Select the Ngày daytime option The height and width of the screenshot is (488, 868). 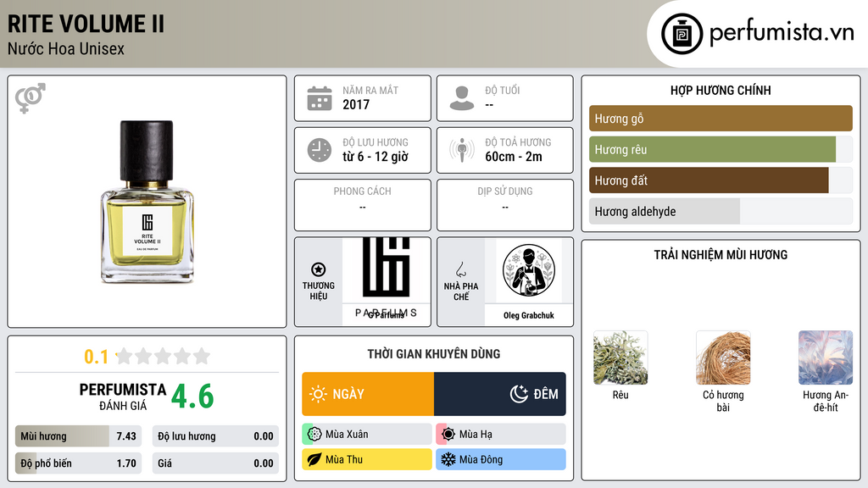tap(368, 394)
